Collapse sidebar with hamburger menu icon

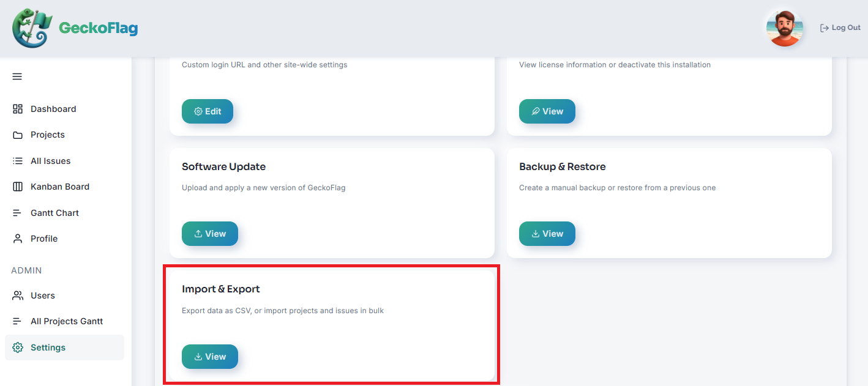point(17,76)
